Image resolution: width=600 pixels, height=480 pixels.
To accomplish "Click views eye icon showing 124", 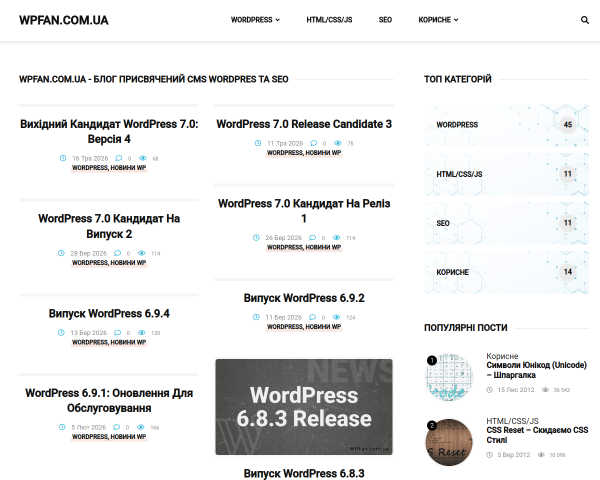I will click(x=336, y=317).
